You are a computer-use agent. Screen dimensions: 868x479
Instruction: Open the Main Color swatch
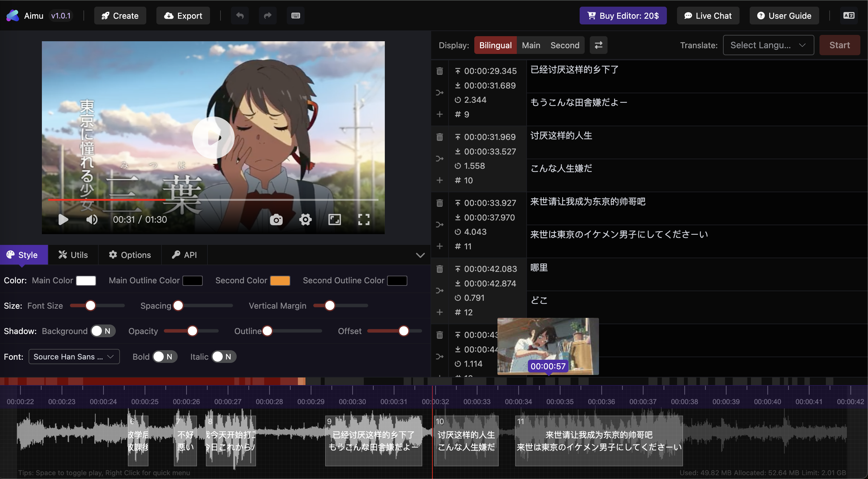pos(86,281)
